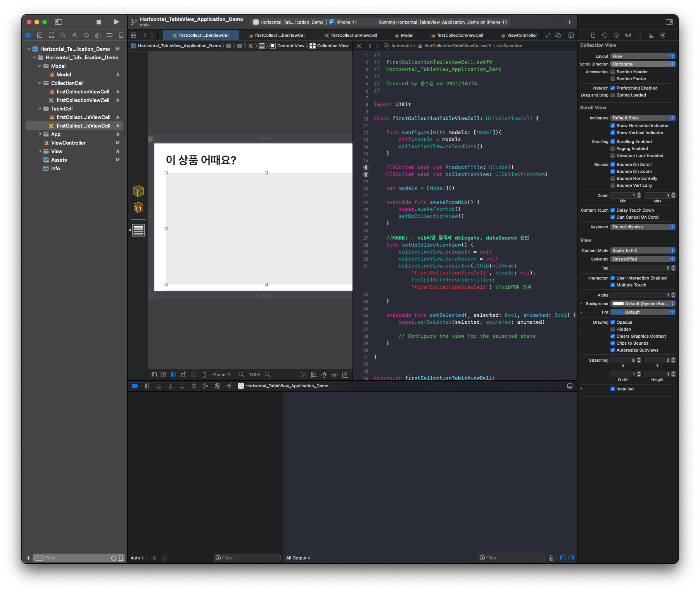The width and height of the screenshot is (700, 592).
Task: Enable the Section Footer checkbox
Action: point(613,79)
